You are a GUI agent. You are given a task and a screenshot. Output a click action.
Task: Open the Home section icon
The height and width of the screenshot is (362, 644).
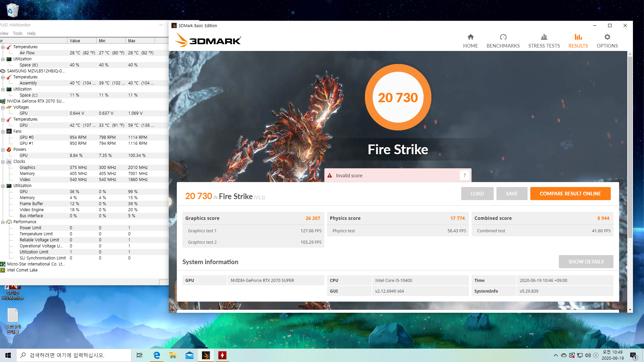point(470,37)
